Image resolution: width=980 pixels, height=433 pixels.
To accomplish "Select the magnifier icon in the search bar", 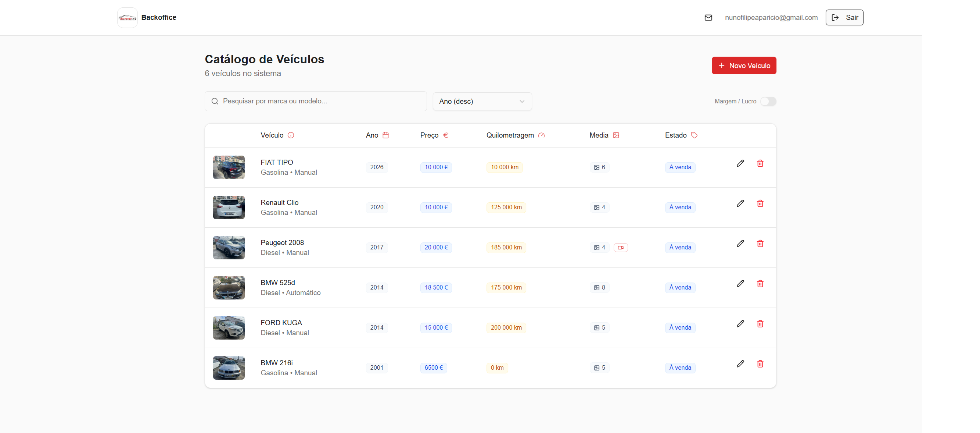I will click(x=215, y=101).
